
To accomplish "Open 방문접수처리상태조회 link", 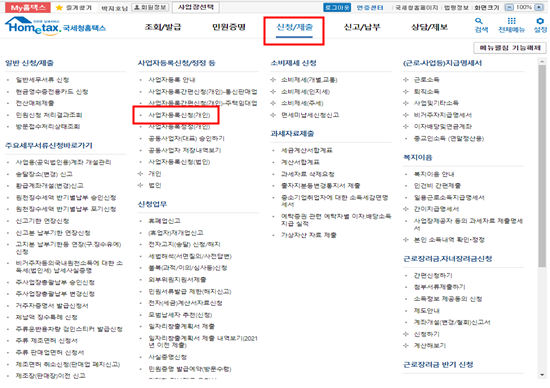I will [x=48, y=126].
